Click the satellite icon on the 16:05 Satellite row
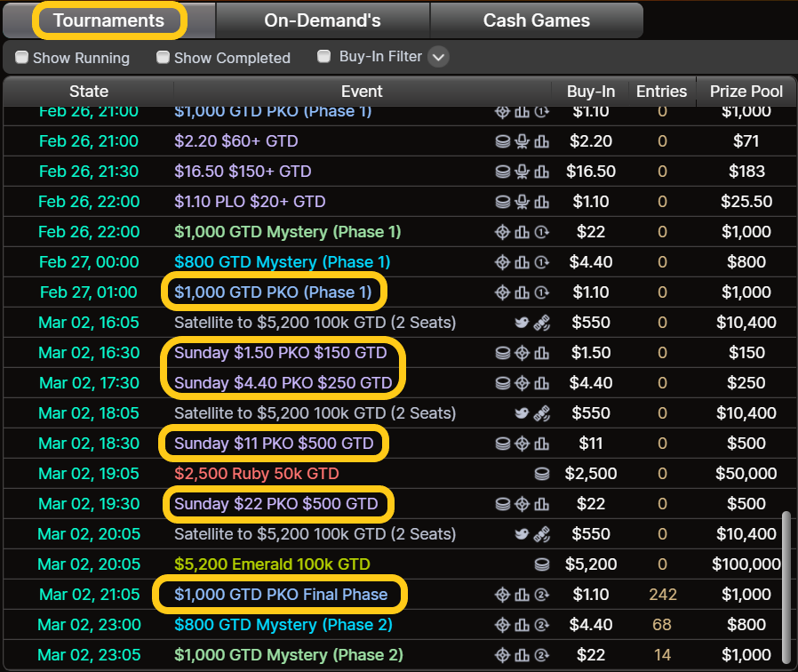Image resolution: width=798 pixels, height=672 pixels. (541, 323)
